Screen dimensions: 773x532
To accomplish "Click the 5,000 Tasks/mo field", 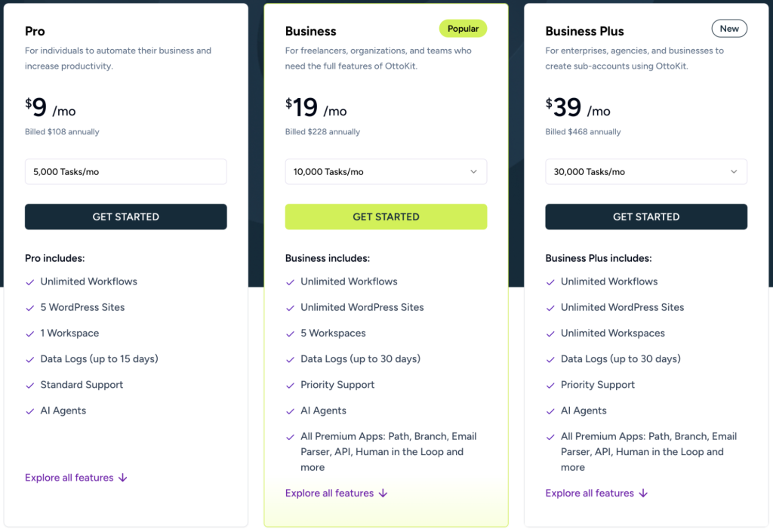I will click(125, 172).
